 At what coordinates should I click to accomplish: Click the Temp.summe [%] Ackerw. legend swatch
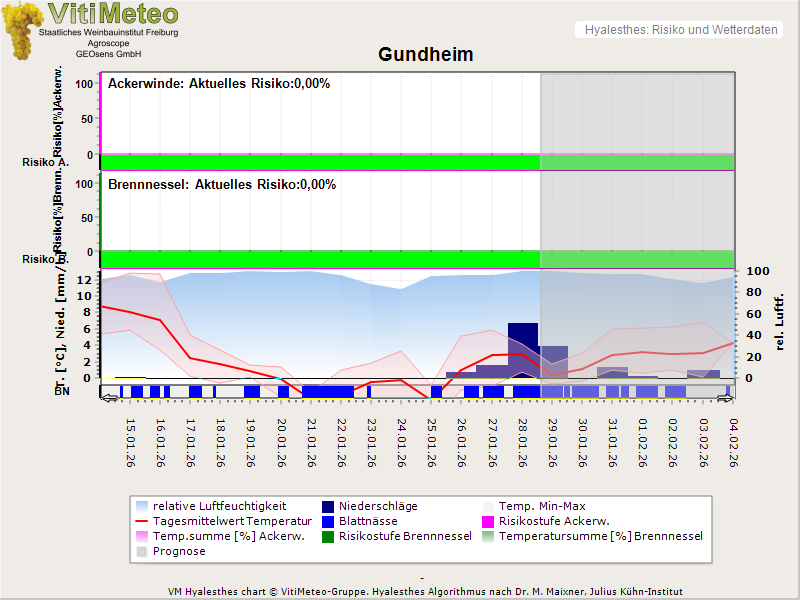point(142,537)
